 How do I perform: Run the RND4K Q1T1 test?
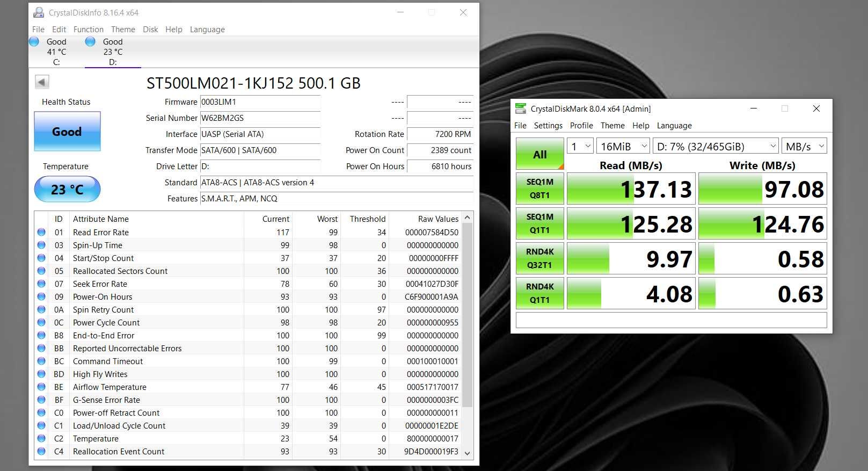point(540,293)
